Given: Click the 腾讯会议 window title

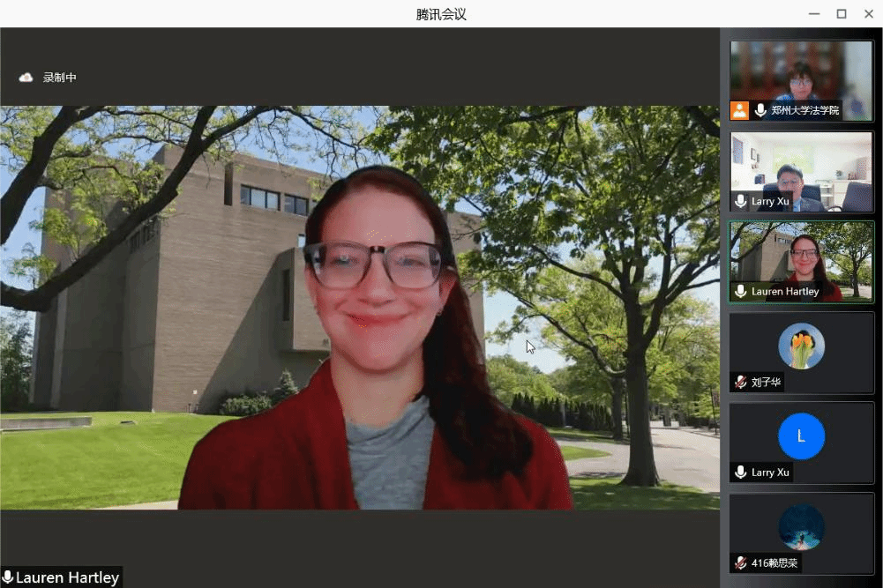Looking at the screenshot, I should [x=441, y=14].
